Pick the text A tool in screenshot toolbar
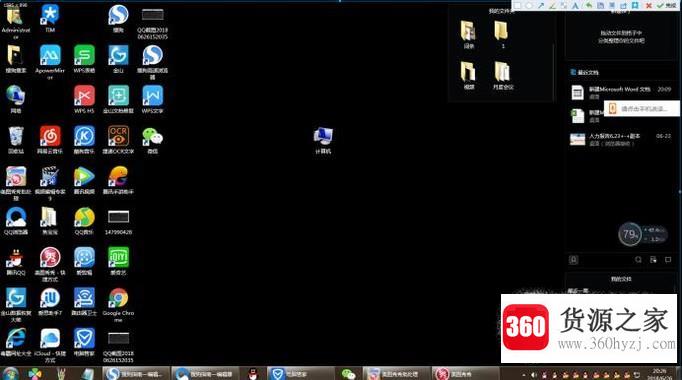The image size is (682, 380). coord(575,6)
